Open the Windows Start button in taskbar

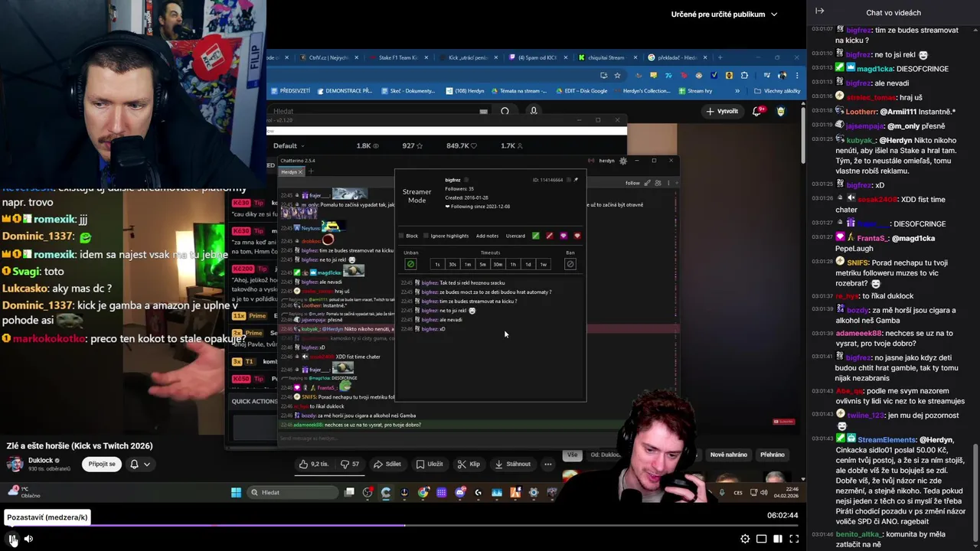tap(236, 492)
